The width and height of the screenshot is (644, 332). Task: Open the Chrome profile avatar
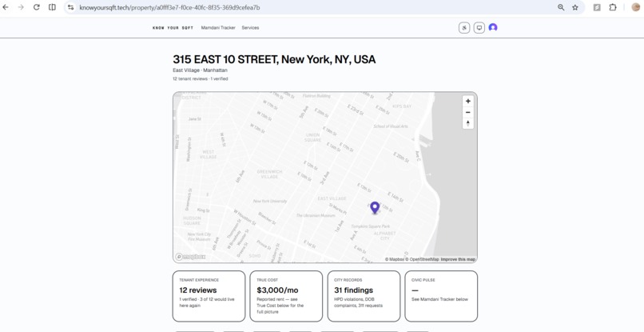(635, 7)
